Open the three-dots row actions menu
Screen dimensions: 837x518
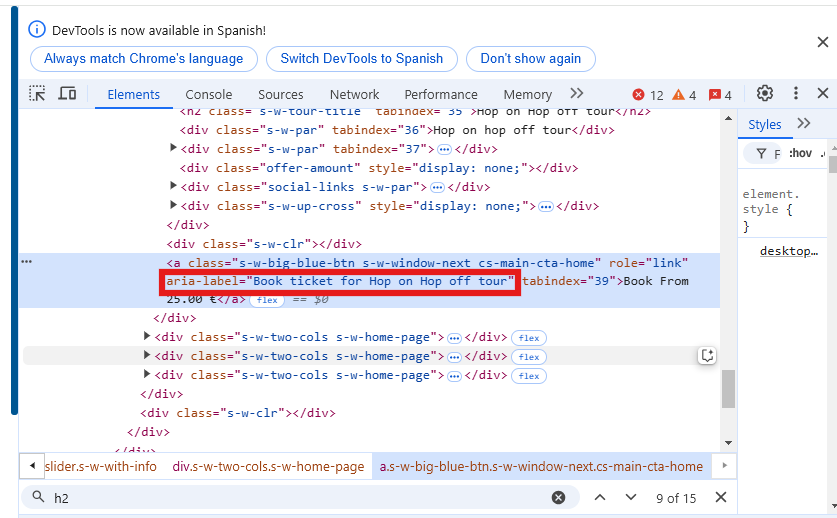pyautogui.click(x=27, y=262)
